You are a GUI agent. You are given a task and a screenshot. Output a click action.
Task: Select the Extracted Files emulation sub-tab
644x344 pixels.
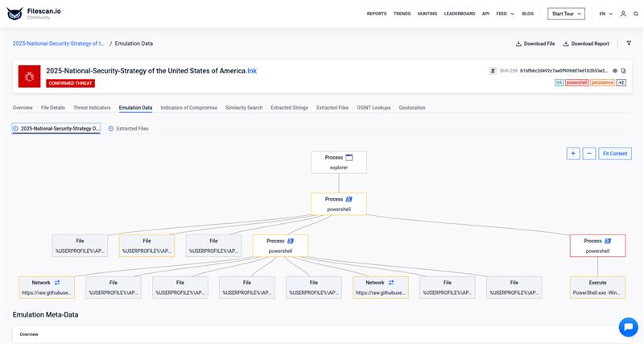[x=128, y=129]
